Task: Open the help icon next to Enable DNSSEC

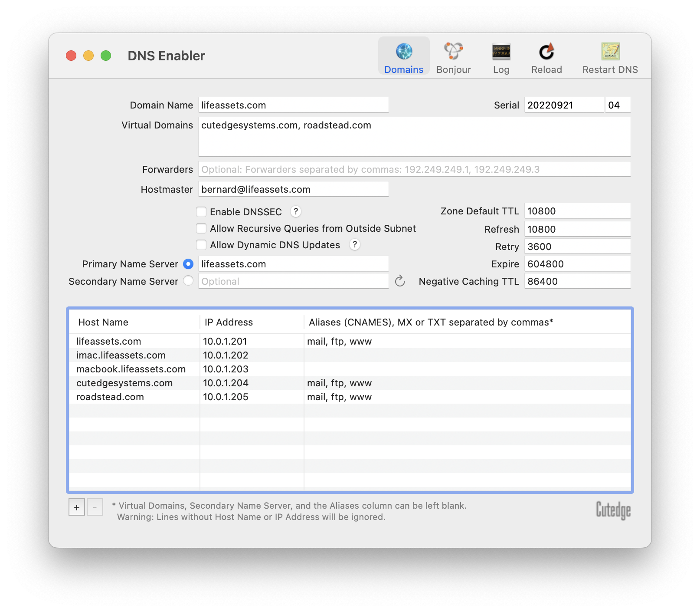Action: tap(296, 211)
